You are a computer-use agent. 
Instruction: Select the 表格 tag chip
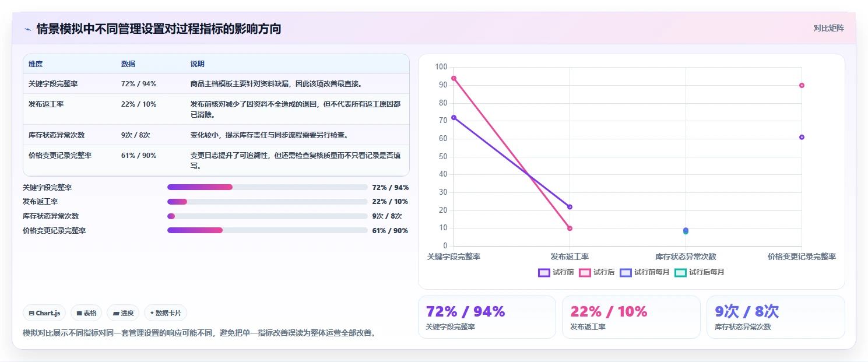pyautogui.click(x=86, y=313)
